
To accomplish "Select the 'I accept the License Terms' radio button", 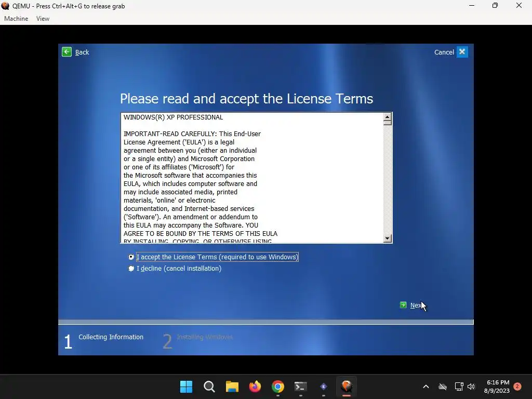I will pyautogui.click(x=131, y=257).
